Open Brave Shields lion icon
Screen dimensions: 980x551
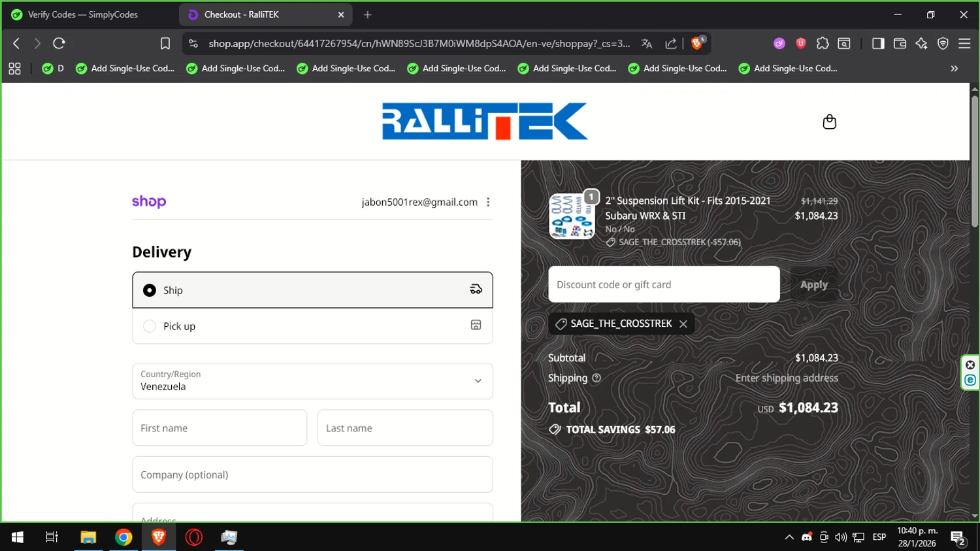coord(697,43)
